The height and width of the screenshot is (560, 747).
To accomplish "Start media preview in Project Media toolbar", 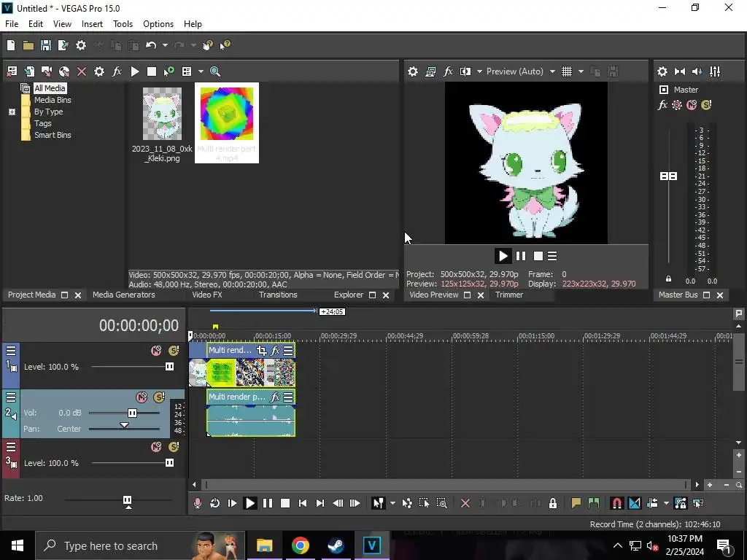I will coord(135,71).
